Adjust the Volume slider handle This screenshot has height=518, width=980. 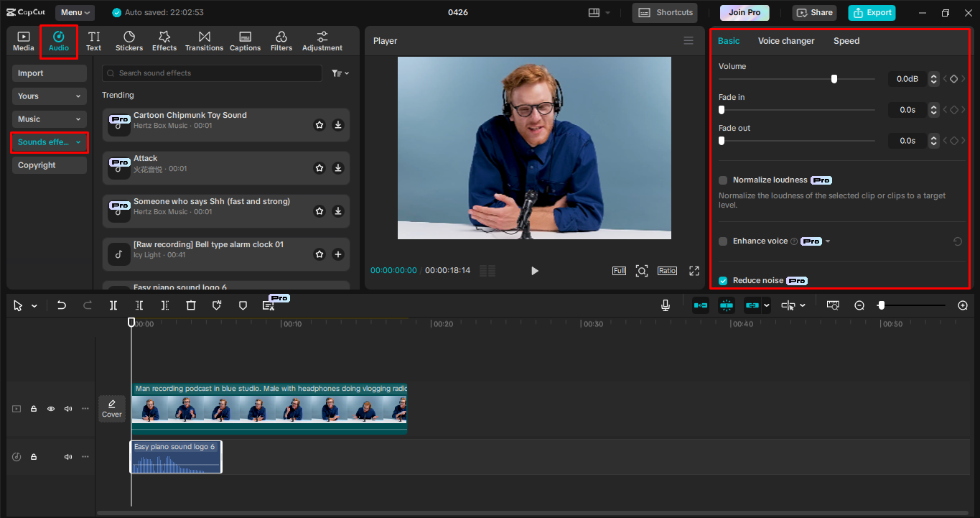coord(834,79)
